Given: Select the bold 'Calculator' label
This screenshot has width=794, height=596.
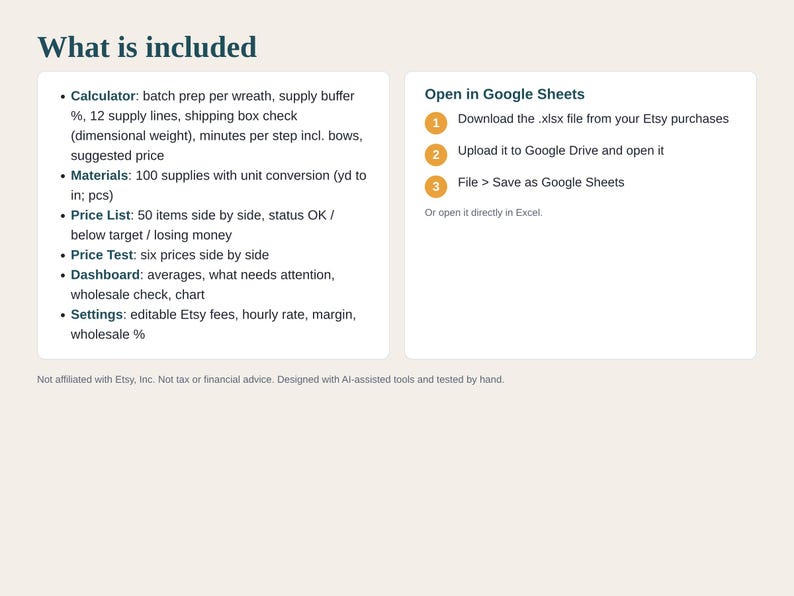Looking at the screenshot, I should 103,96.
